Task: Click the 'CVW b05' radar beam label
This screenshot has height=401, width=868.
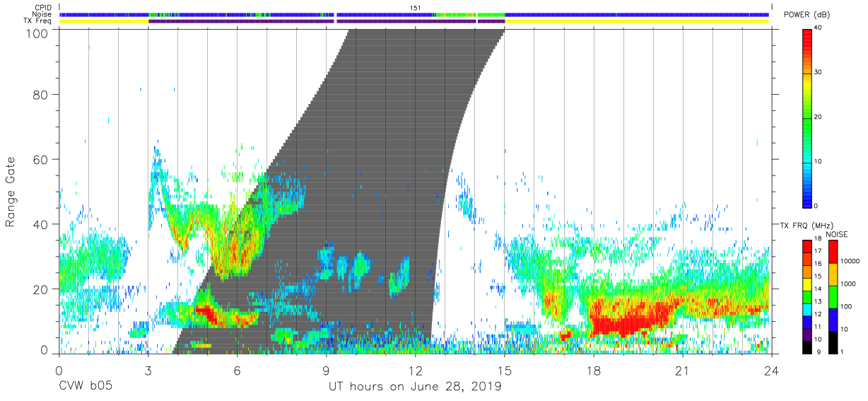Action: tap(85, 387)
